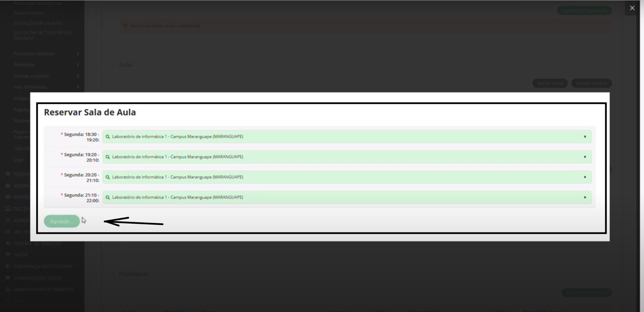Clear the room for Segunda 20:20 - 21:10
The height and width of the screenshot is (312, 644).
(585, 177)
